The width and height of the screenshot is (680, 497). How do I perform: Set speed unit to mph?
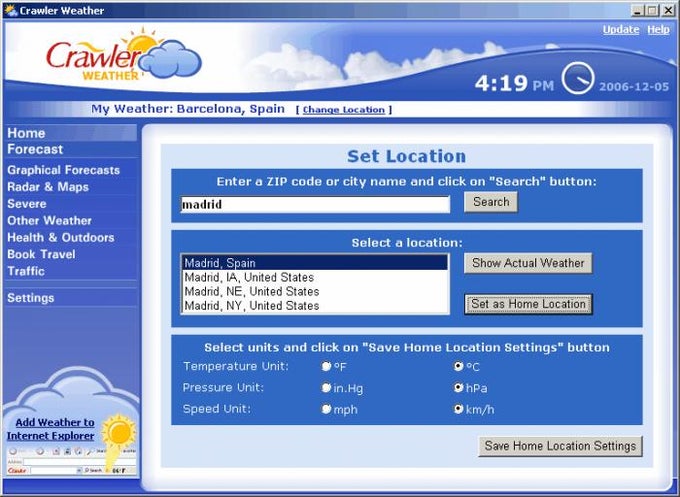[x=326, y=409]
